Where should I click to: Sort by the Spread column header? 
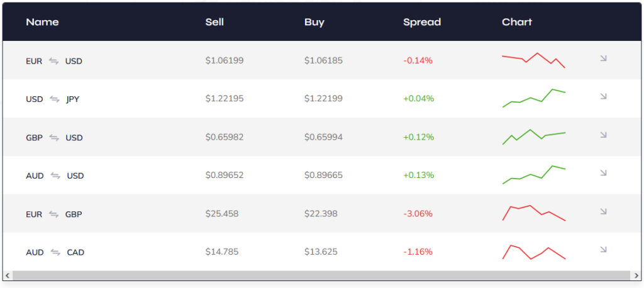(x=422, y=22)
